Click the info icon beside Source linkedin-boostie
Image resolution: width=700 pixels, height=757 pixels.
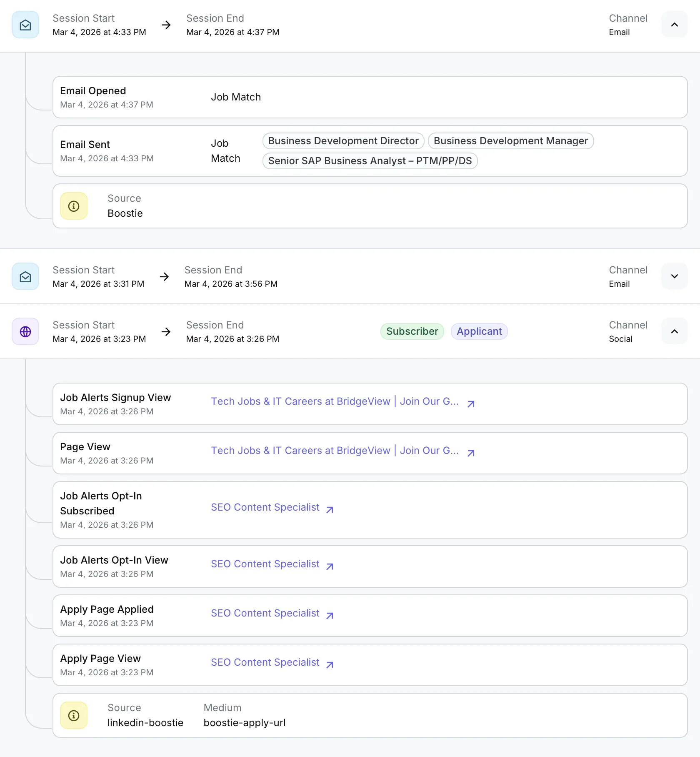click(x=74, y=716)
